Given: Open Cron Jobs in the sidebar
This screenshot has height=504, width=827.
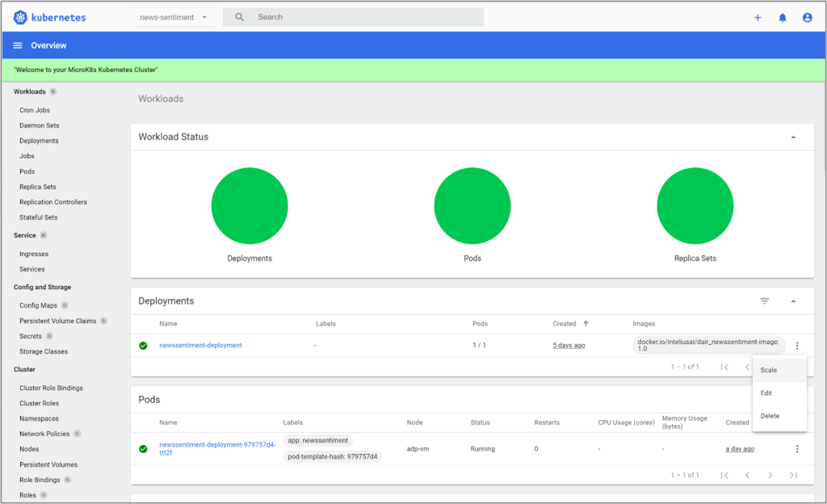Looking at the screenshot, I should 35,110.
